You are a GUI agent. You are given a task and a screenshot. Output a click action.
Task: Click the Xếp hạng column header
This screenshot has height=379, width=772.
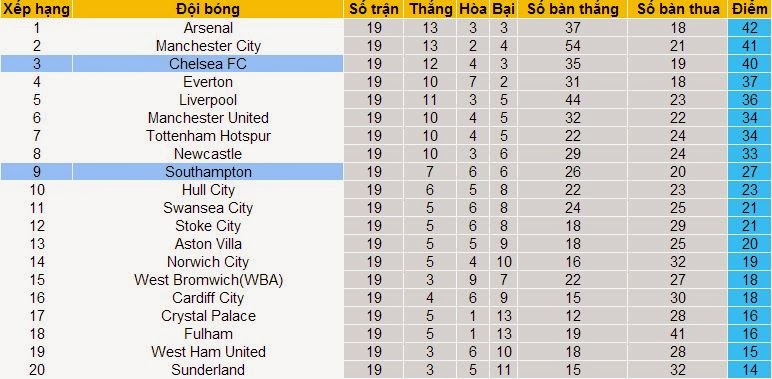click(36, 9)
